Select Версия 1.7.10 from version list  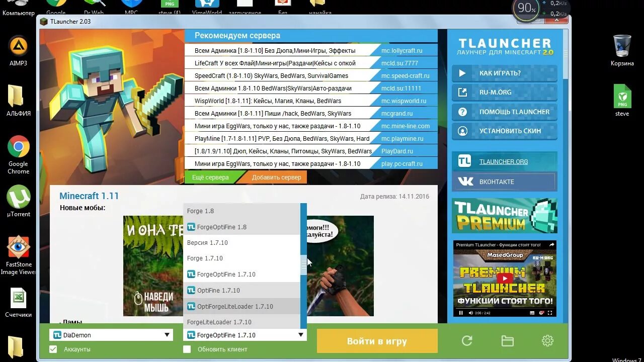pos(242,242)
